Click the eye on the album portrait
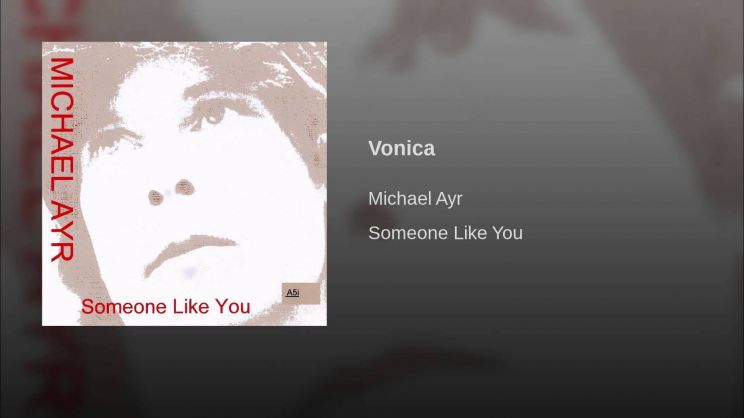The image size is (744, 418). tap(214, 114)
